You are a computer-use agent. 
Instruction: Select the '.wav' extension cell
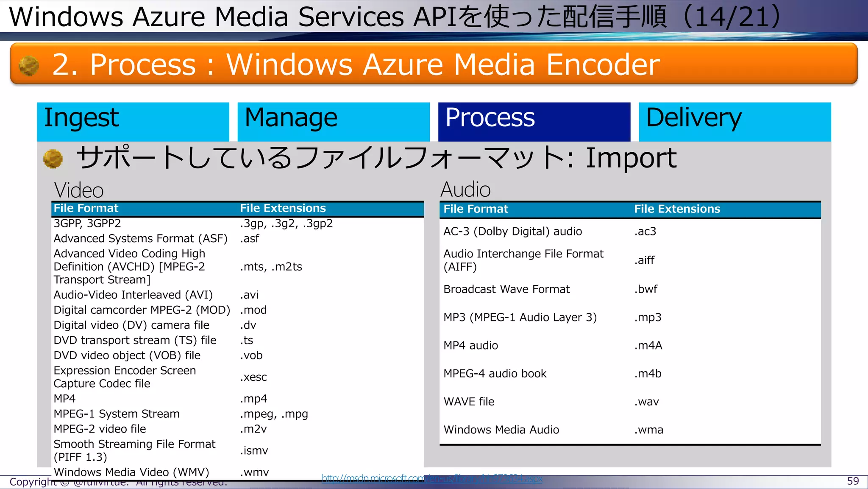point(646,402)
